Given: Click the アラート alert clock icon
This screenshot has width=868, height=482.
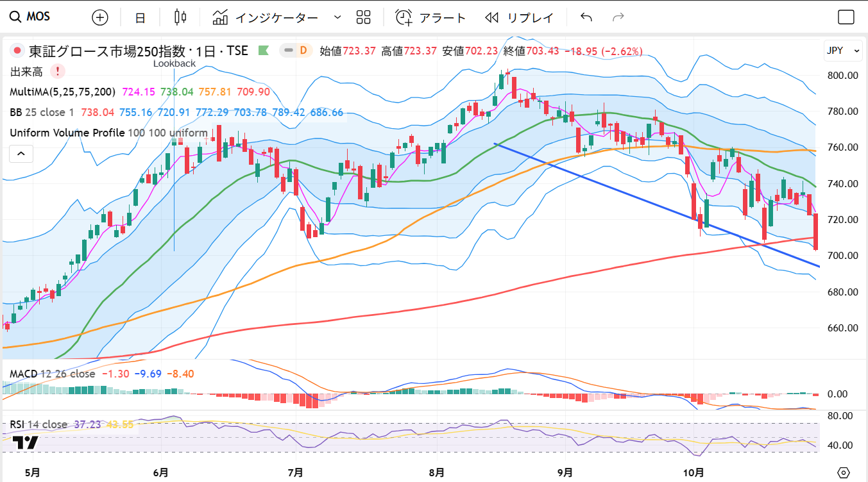Looking at the screenshot, I should coord(404,17).
